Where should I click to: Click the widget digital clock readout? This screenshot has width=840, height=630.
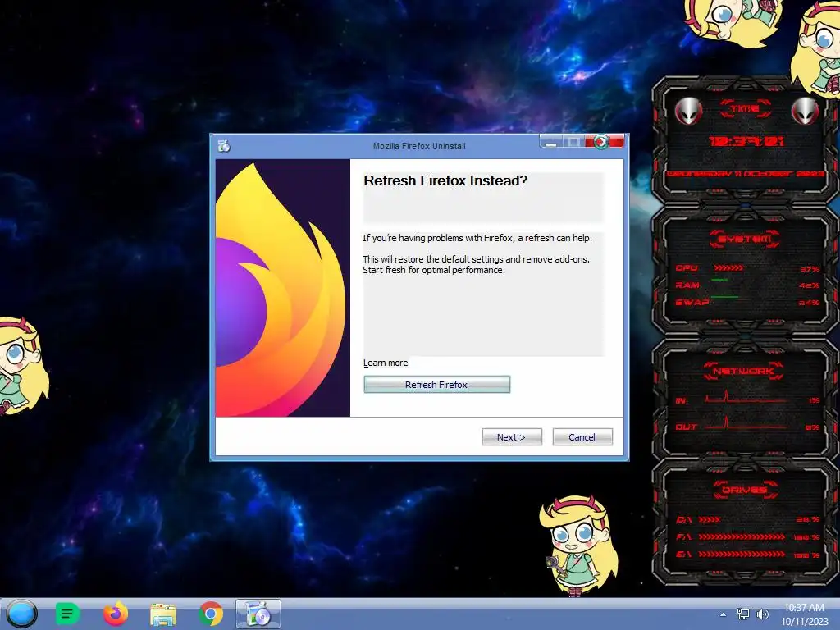[746, 141]
